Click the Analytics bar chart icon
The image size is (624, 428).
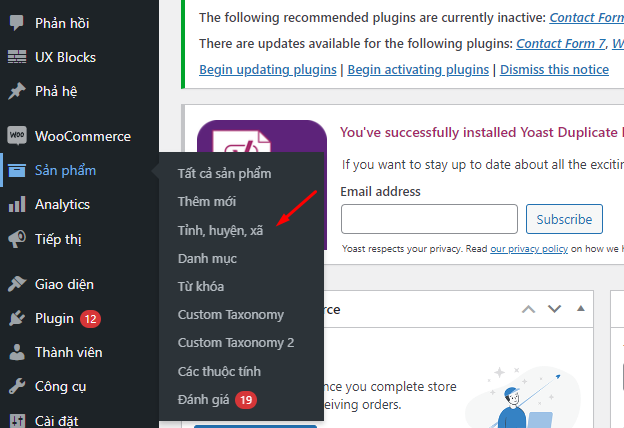16,204
